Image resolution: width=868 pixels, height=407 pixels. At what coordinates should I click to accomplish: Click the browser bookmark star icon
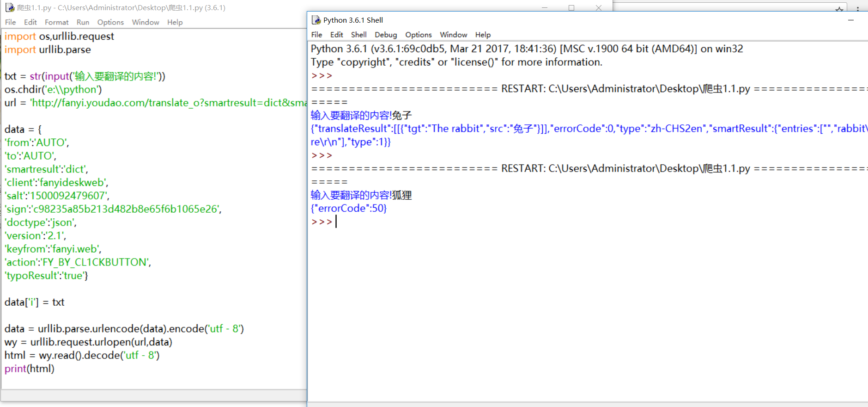point(839,9)
